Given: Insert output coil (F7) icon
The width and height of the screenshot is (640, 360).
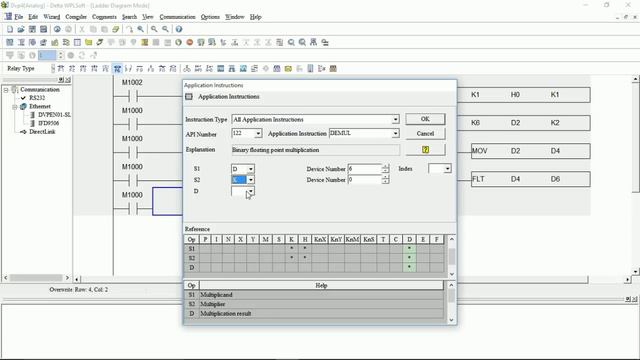Looking at the screenshot, I should [128, 69].
